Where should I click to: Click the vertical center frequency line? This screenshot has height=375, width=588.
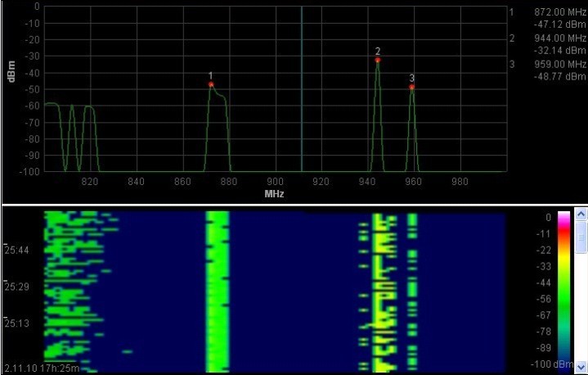coord(301,88)
